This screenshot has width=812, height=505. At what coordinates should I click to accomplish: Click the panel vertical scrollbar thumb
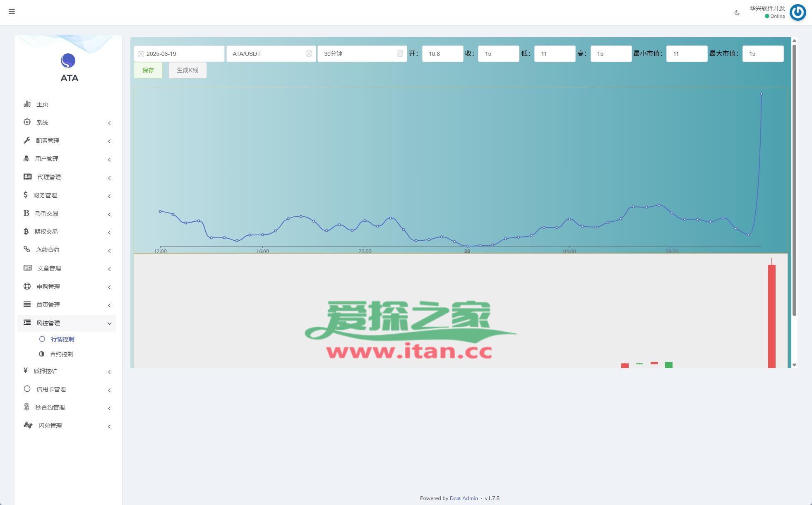pyautogui.click(x=794, y=180)
